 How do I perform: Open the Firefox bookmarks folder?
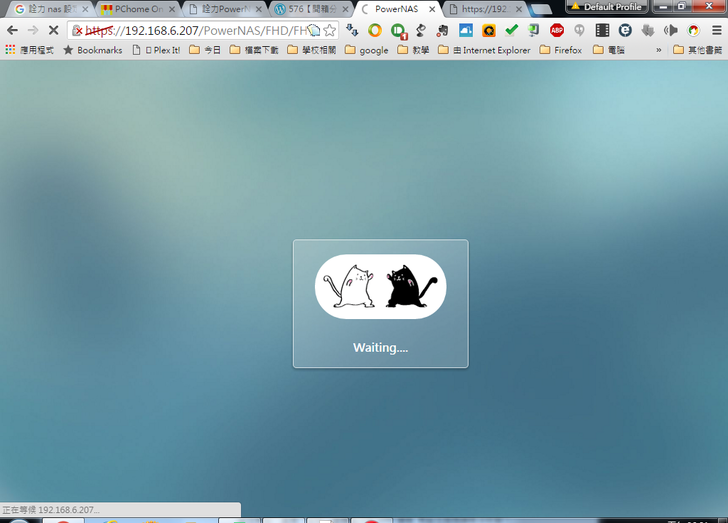pos(560,50)
